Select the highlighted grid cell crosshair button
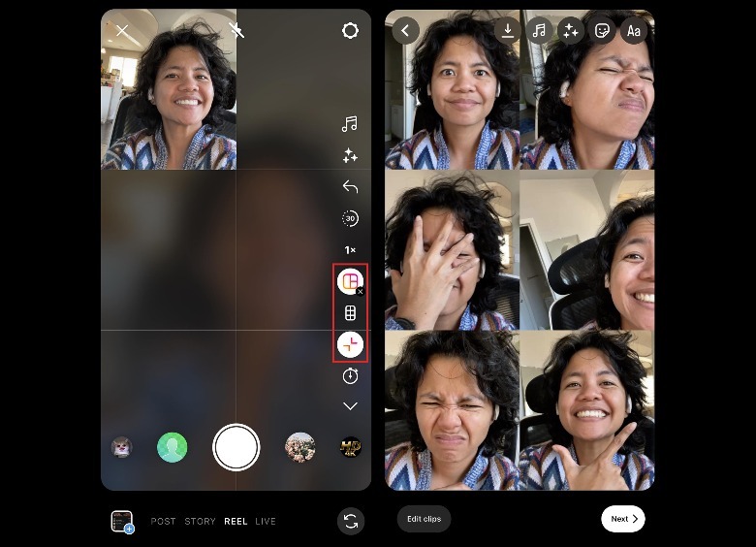This screenshot has height=547, width=756. 351,344
